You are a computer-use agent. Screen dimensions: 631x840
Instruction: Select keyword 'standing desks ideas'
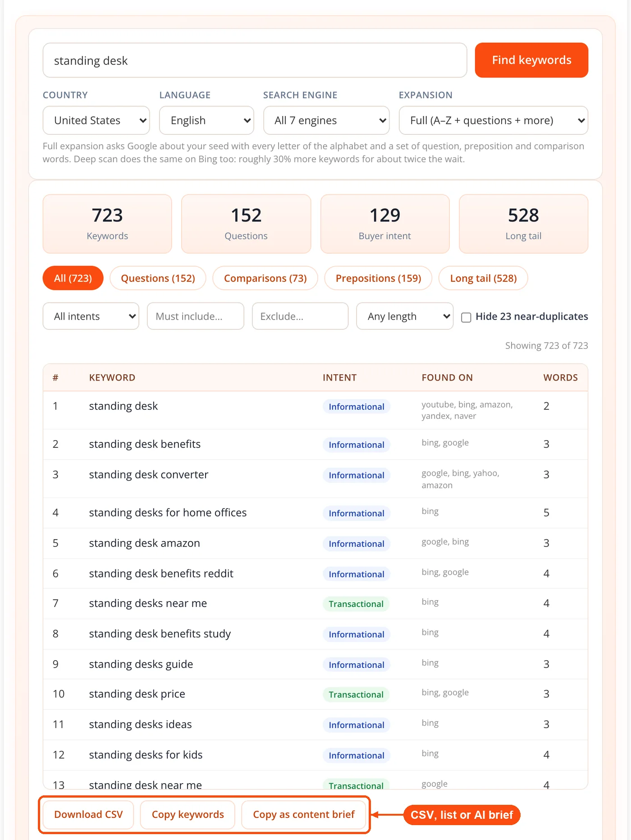tap(140, 724)
